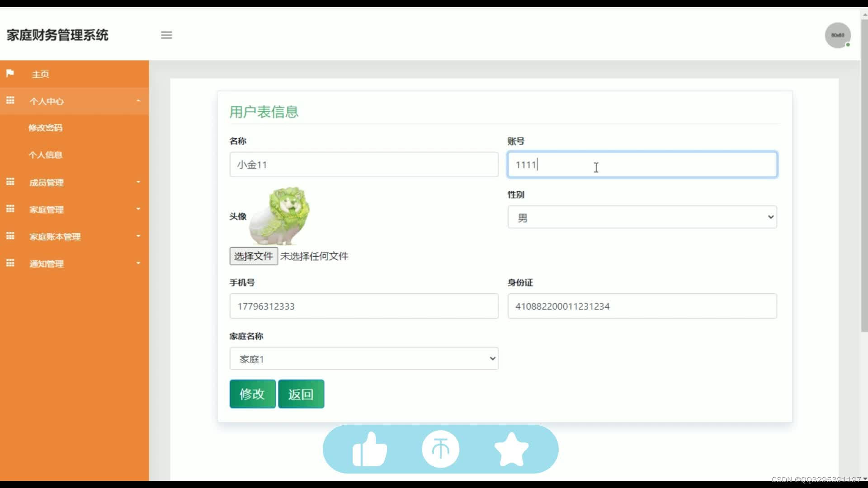This screenshot has width=868, height=488.
Task: Select family from 家庭名称 dropdown
Action: (363, 359)
